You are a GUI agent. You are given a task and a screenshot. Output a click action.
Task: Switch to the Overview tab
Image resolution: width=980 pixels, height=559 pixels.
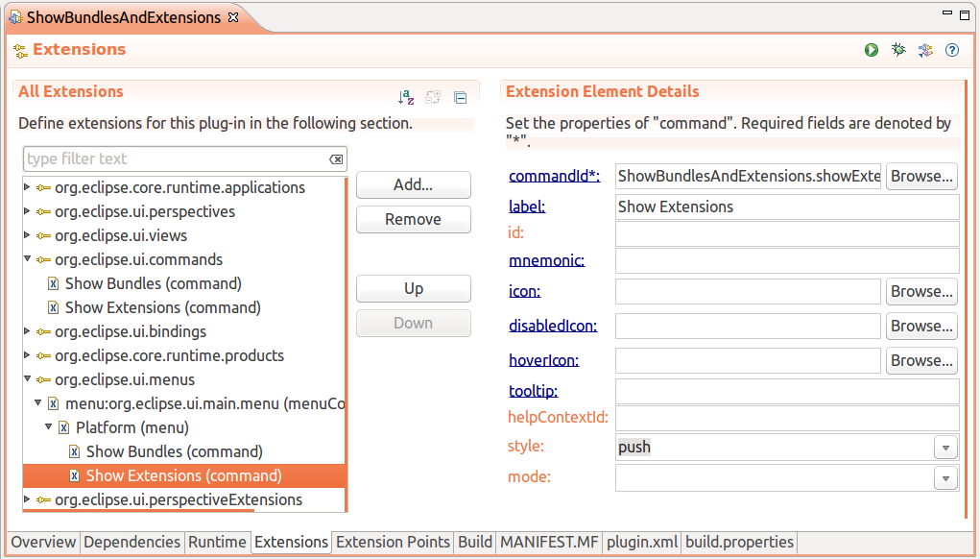point(43,542)
